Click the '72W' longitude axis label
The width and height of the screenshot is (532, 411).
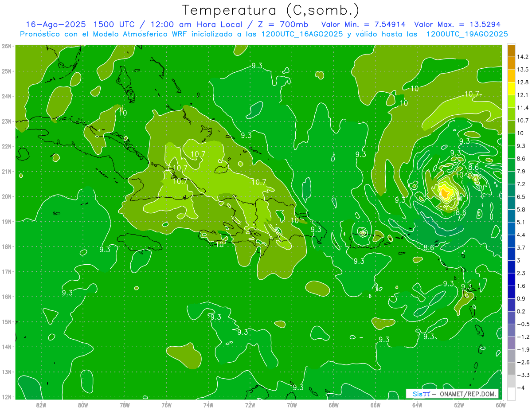click(x=250, y=404)
